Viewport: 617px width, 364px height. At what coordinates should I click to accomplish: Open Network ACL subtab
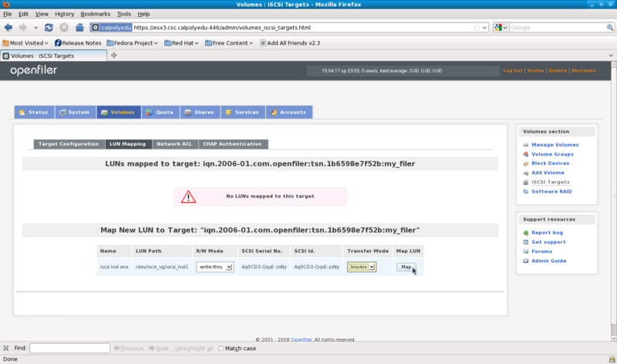(175, 144)
